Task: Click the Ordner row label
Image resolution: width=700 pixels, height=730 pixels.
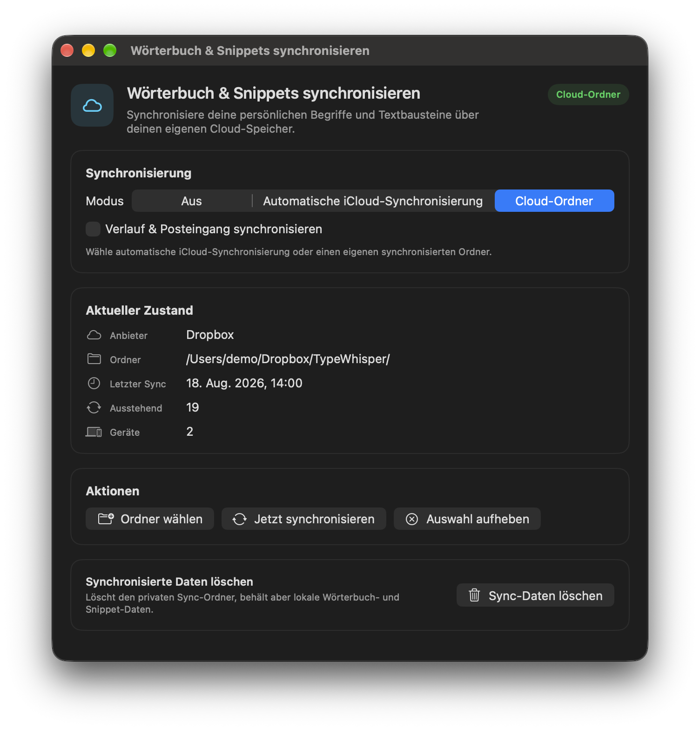Action: click(125, 360)
